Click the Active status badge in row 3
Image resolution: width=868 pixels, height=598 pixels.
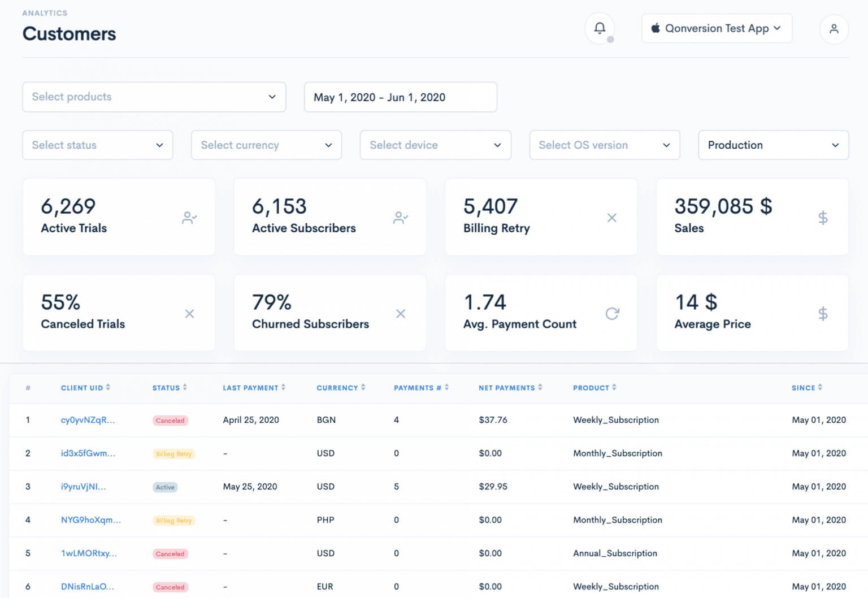tap(164, 487)
